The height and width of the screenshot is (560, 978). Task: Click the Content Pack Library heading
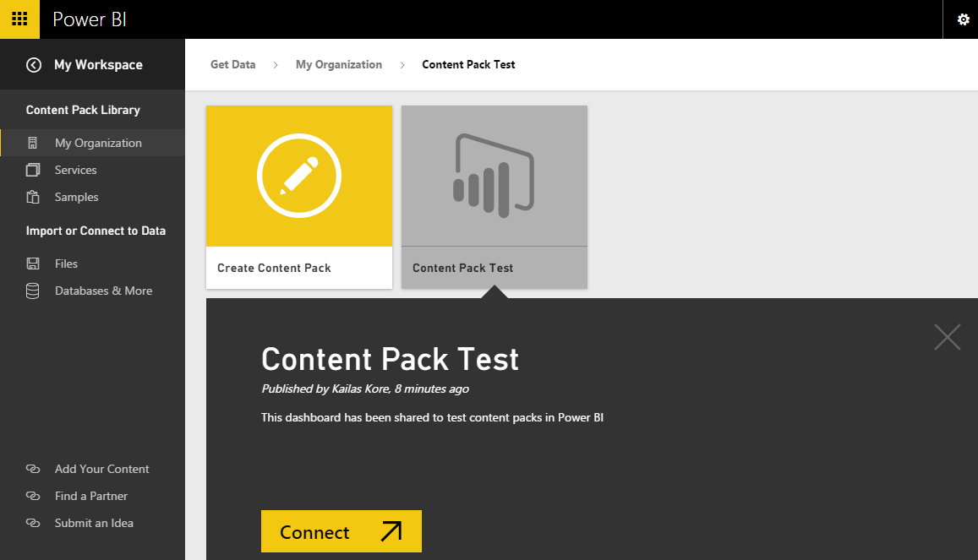click(83, 110)
